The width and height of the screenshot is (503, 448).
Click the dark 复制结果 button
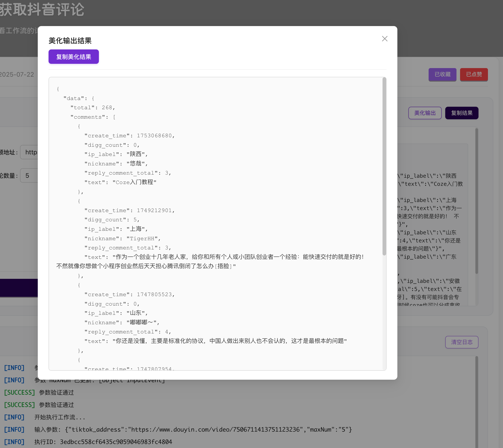click(462, 113)
